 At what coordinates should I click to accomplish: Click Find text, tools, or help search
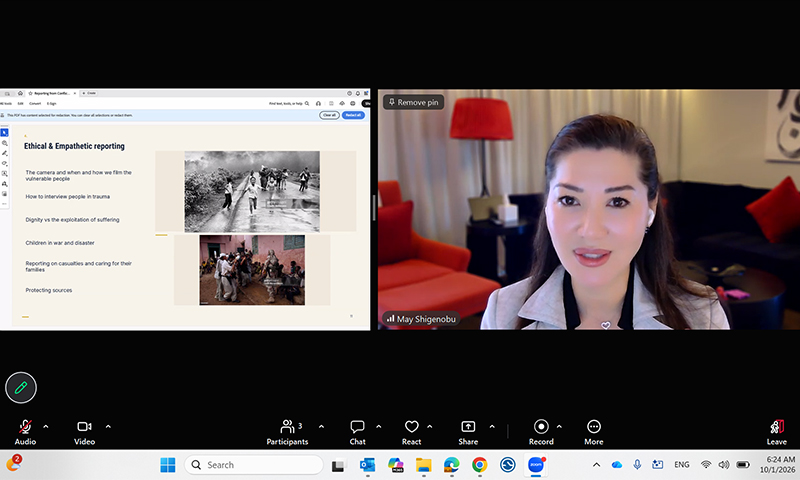point(289,104)
